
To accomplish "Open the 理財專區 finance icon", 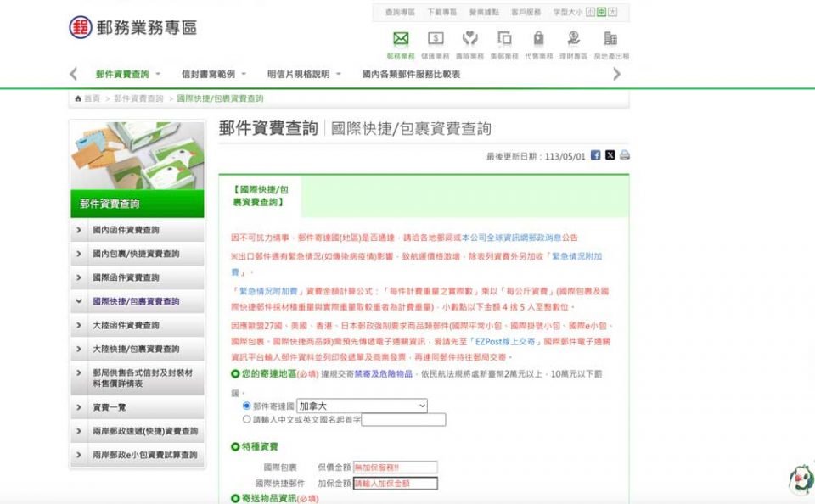I will [575, 40].
